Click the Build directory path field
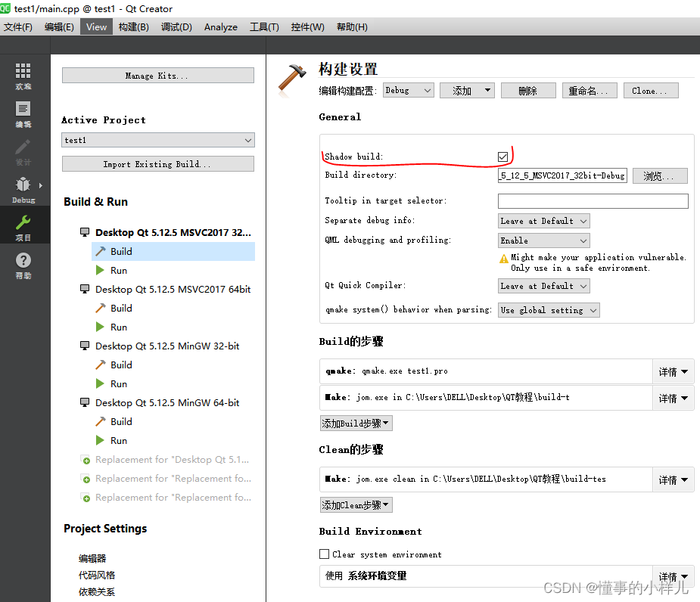Screen dimensions: 700x602 click(562, 175)
